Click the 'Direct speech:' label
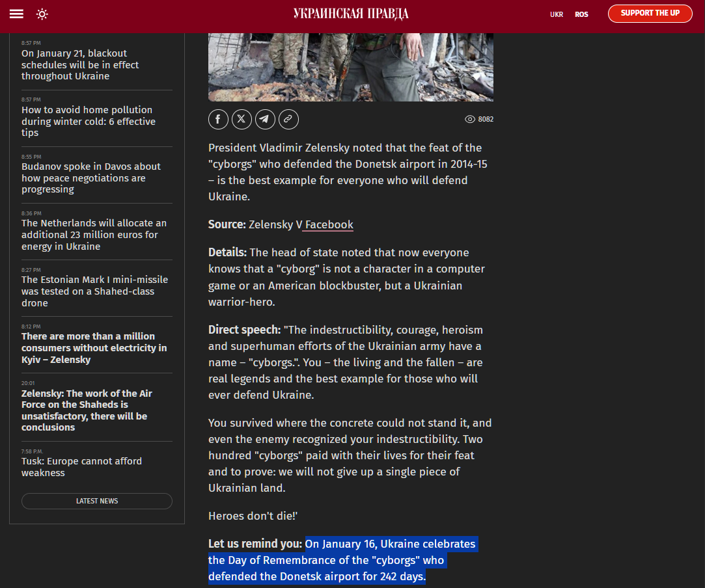 point(244,330)
